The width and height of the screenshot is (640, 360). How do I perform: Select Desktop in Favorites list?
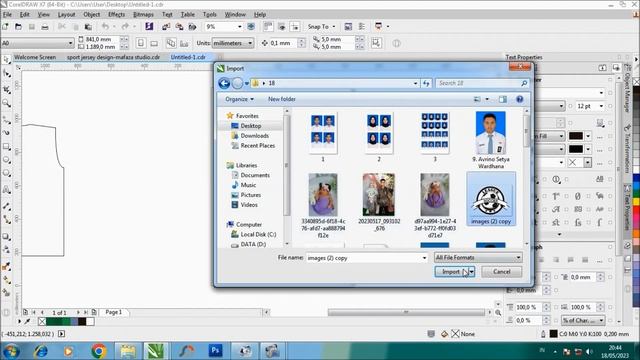coord(250,126)
